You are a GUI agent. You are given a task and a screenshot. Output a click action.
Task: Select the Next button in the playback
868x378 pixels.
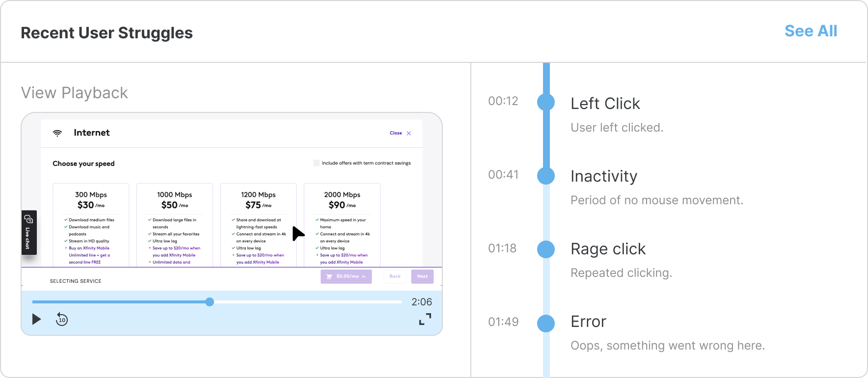click(422, 276)
